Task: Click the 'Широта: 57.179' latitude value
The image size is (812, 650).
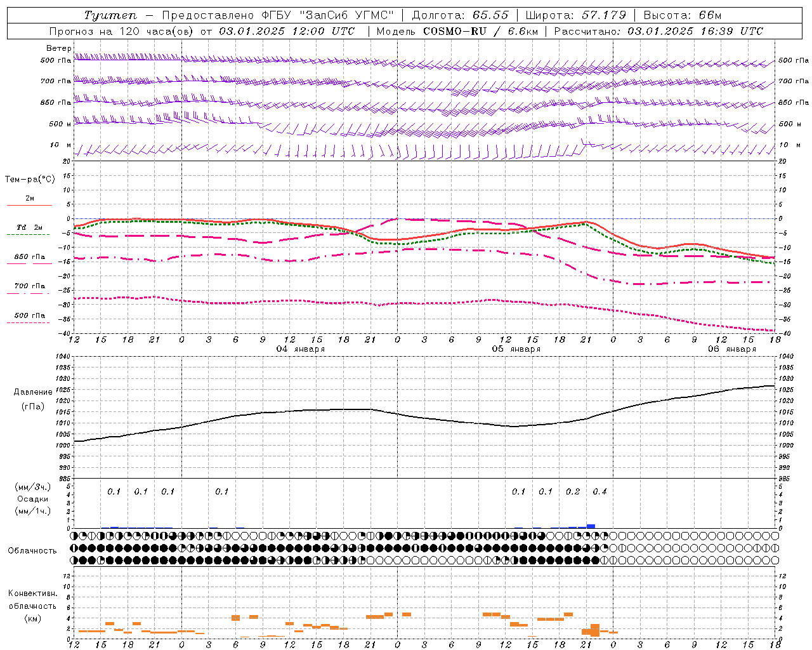Action: click(575, 15)
